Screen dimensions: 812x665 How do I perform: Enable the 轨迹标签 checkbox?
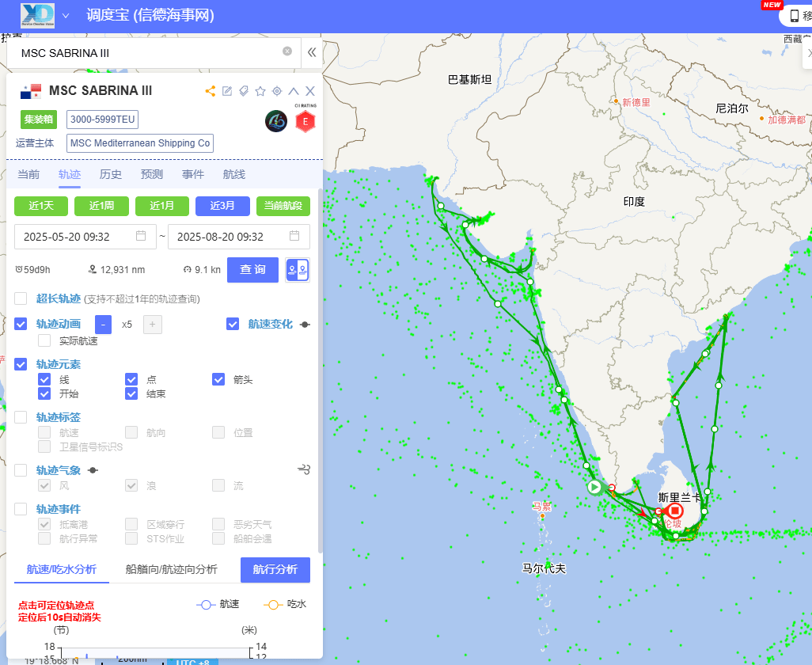click(21, 417)
